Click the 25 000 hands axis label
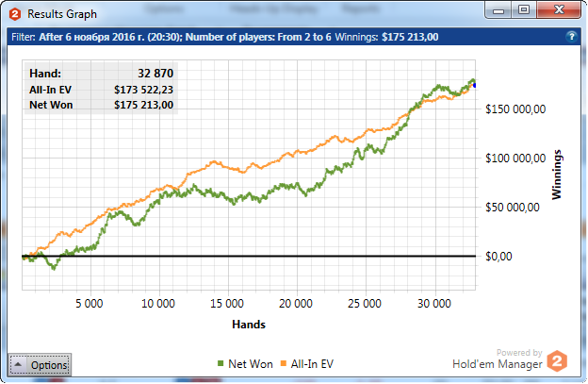This screenshot has height=384, width=588. [365, 303]
